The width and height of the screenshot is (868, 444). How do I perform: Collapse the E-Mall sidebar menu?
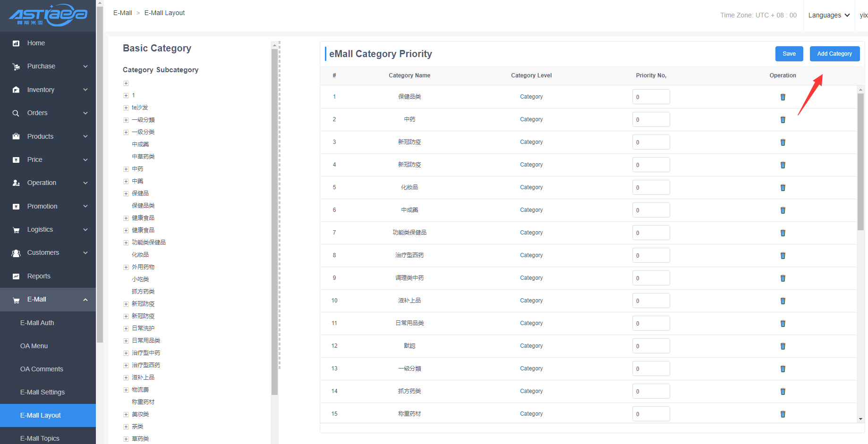(x=85, y=300)
